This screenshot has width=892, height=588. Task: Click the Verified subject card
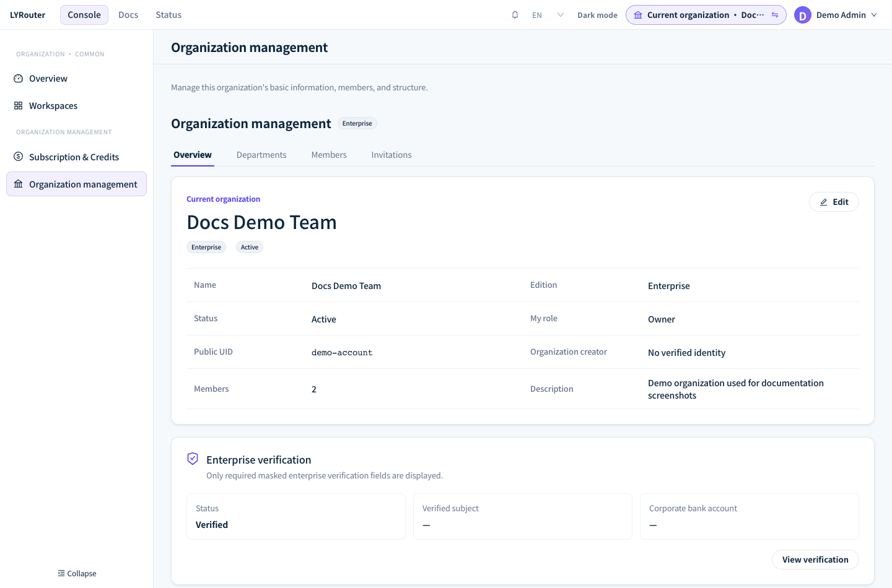tap(523, 516)
